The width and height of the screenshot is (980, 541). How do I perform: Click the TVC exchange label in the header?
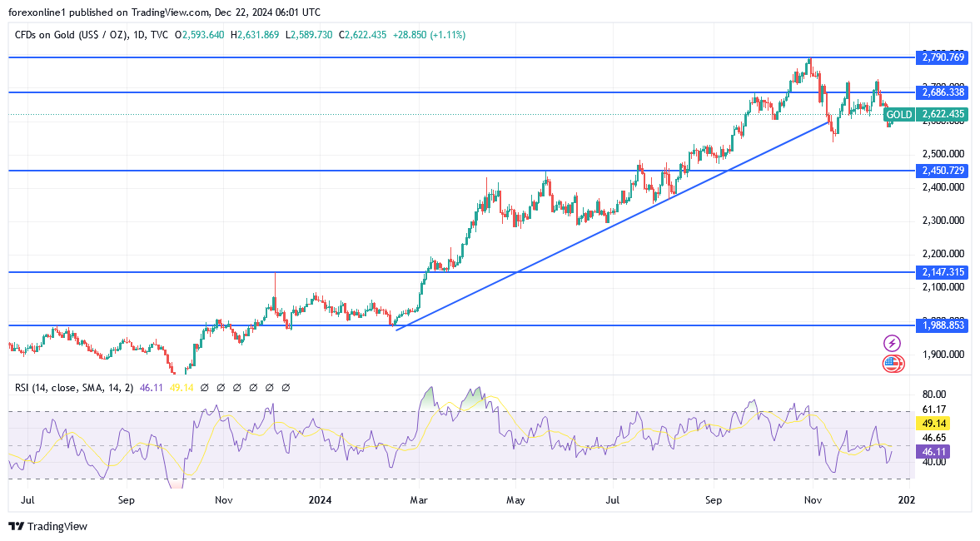160,35
